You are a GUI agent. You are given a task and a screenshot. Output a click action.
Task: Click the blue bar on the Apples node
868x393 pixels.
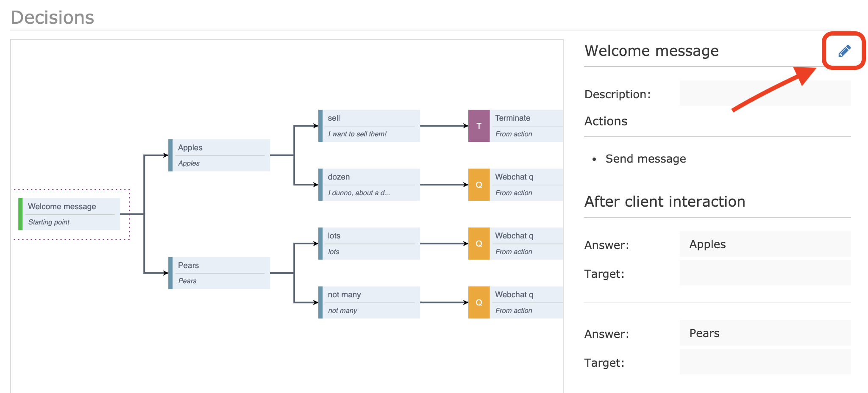click(x=170, y=155)
